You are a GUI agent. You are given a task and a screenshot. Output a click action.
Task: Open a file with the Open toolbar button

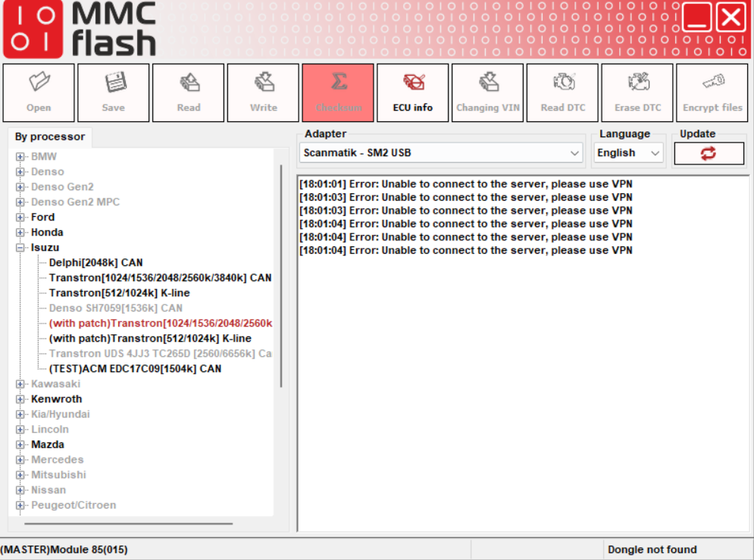[39, 92]
